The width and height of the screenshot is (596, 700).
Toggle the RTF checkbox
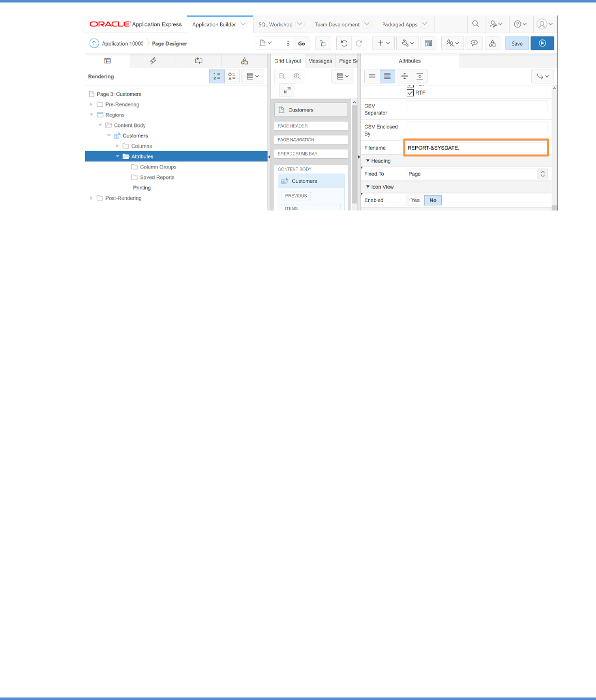[410, 93]
